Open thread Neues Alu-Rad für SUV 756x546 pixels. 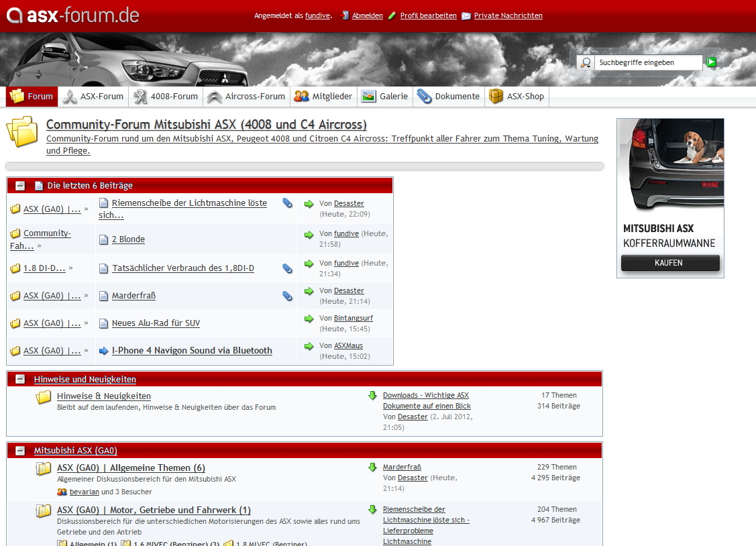[156, 323]
